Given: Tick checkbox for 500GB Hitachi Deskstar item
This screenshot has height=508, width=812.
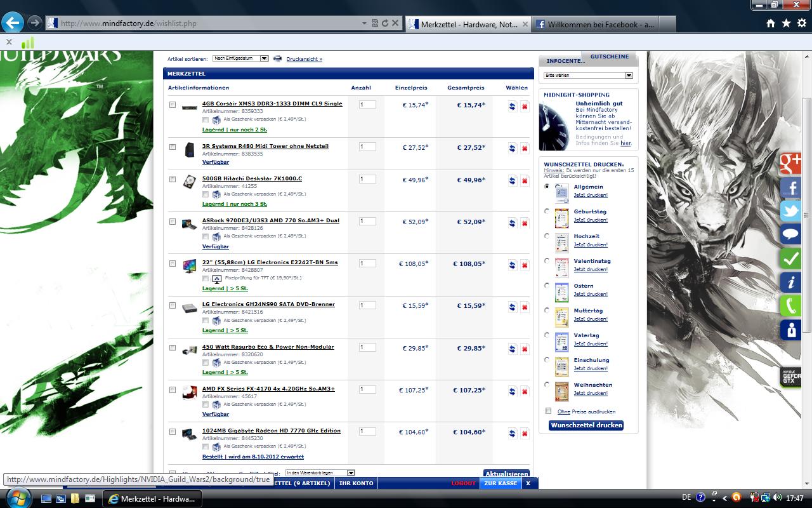Looking at the screenshot, I should (172, 180).
